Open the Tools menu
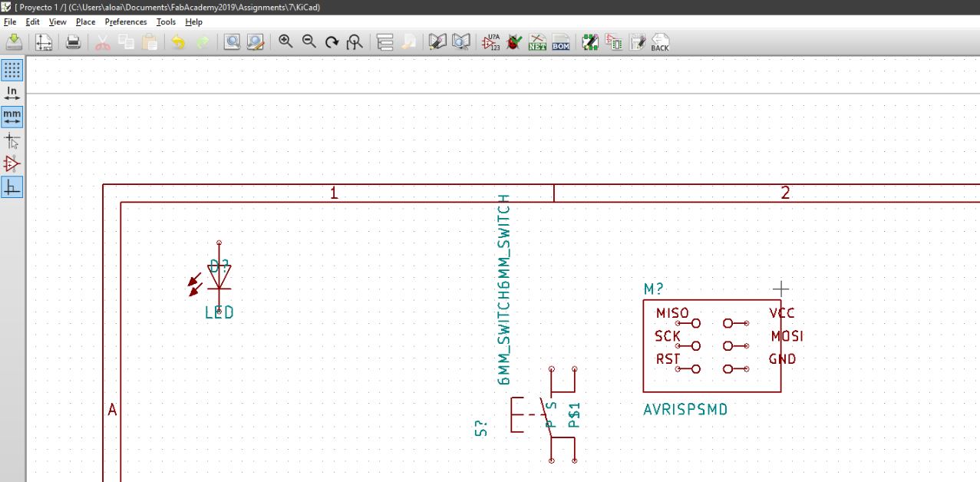This screenshot has height=482, width=980. pyautogui.click(x=166, y=22)
